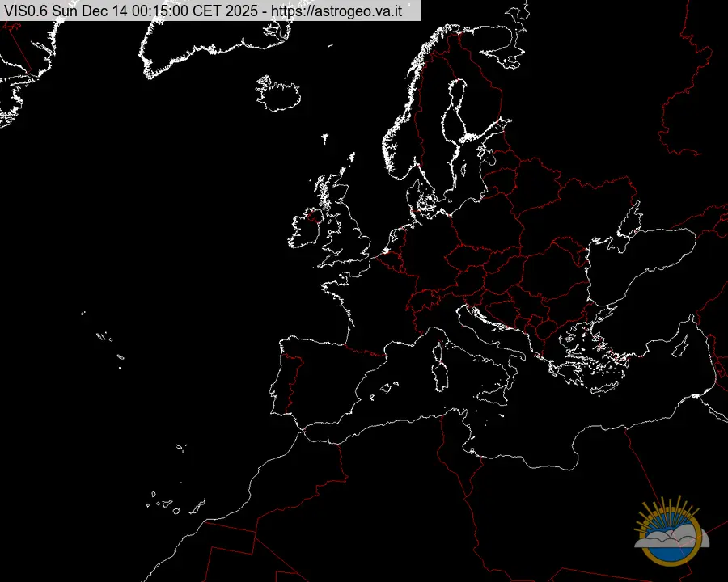Click on the island of Crete
Screen dimensions: 728x582
(x=603, y=390)
